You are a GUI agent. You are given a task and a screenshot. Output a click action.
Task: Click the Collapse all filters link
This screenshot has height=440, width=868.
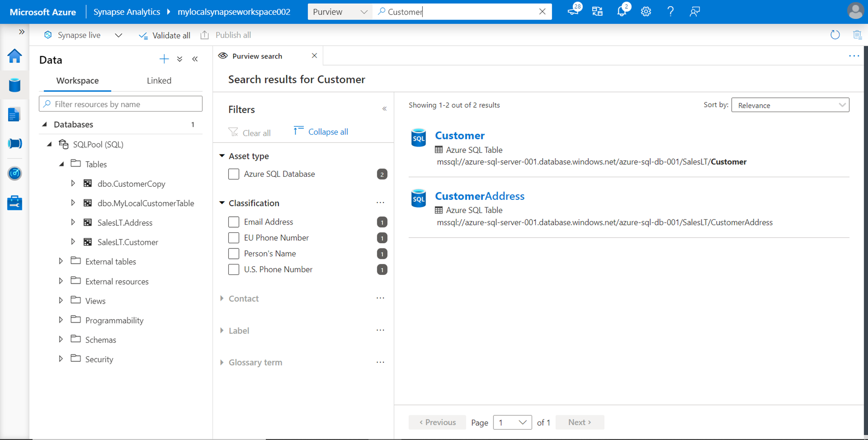point(328,132)
